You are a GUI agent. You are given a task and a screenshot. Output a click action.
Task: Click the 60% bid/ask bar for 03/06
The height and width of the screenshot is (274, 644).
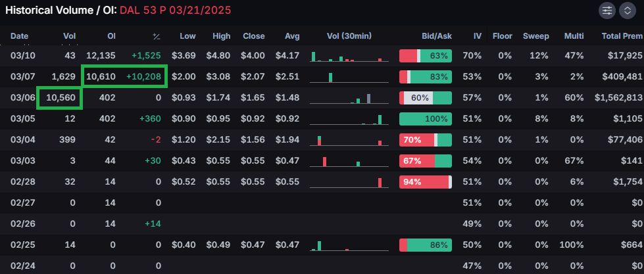tap(426, 98)
